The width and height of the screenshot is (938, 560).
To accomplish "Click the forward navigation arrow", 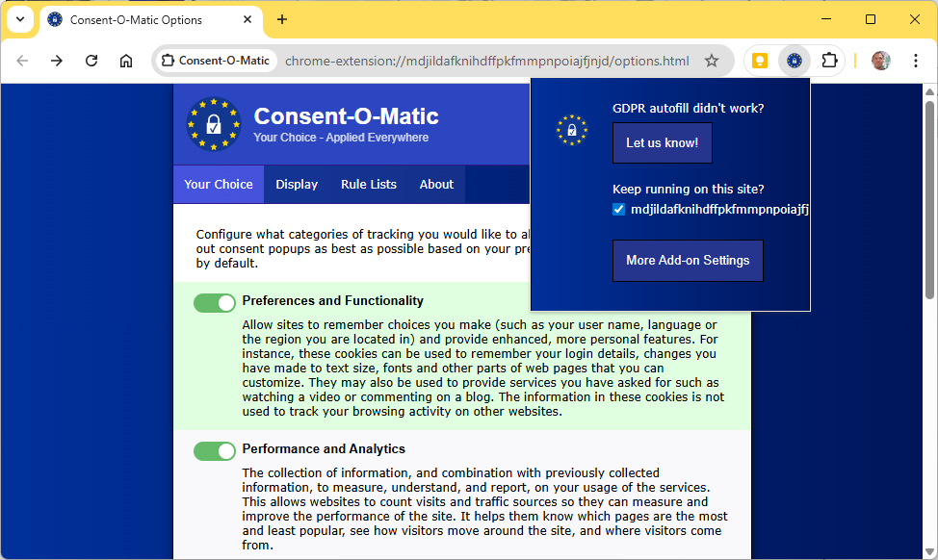I will [56, 60].
